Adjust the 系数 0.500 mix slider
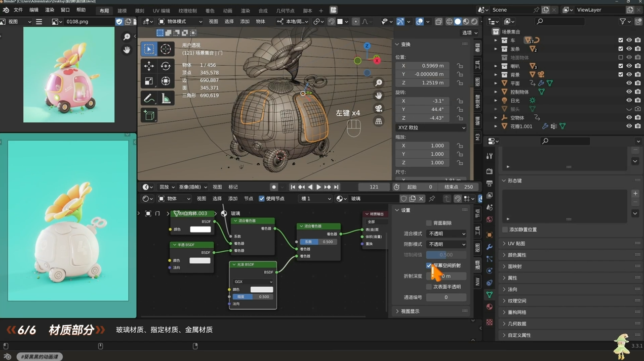 tap(317, 242)
